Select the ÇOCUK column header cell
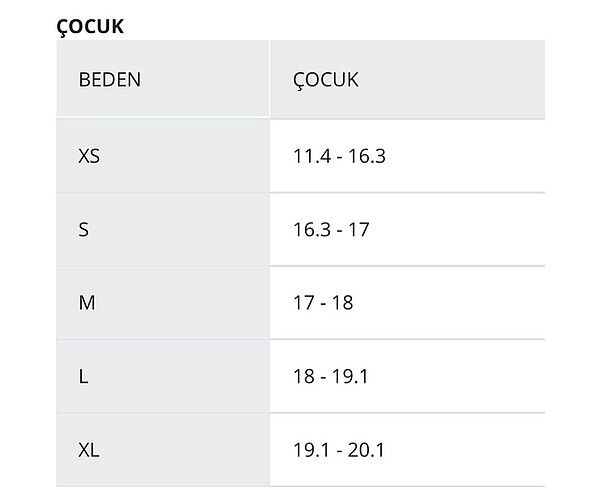 (326, 80)
